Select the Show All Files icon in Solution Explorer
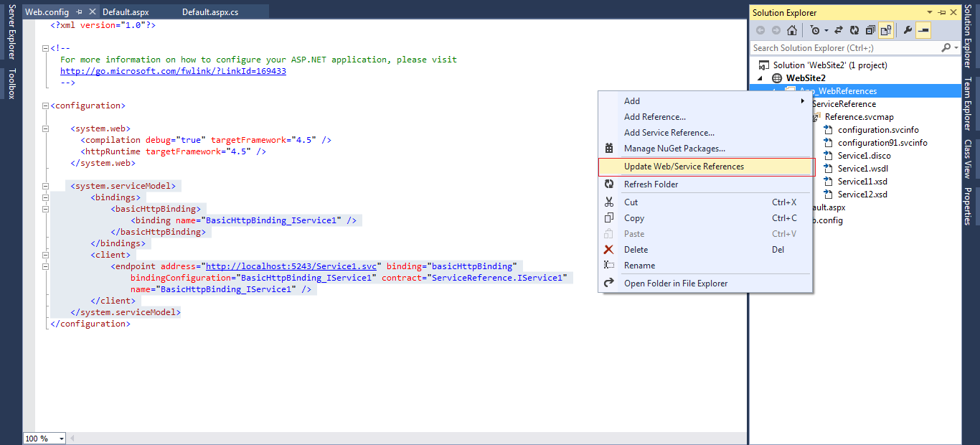Viewport: 980px width, 445px height. pos(887,30)
